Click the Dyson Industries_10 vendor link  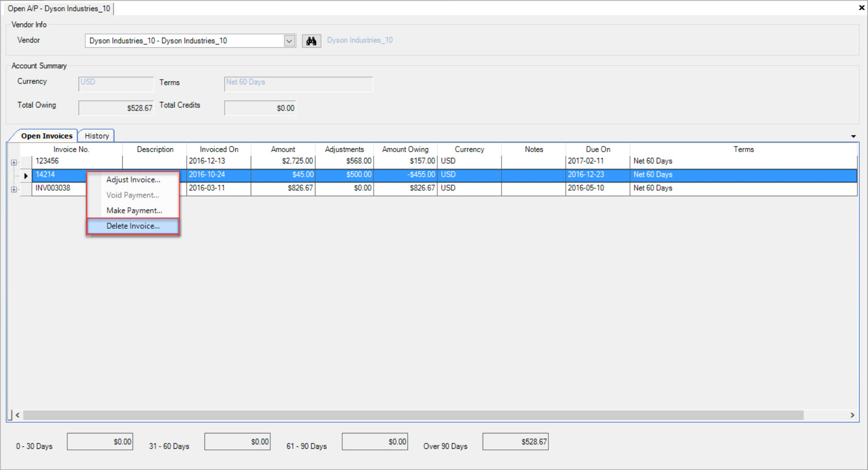pyautogui.click(x=360, y=40)
